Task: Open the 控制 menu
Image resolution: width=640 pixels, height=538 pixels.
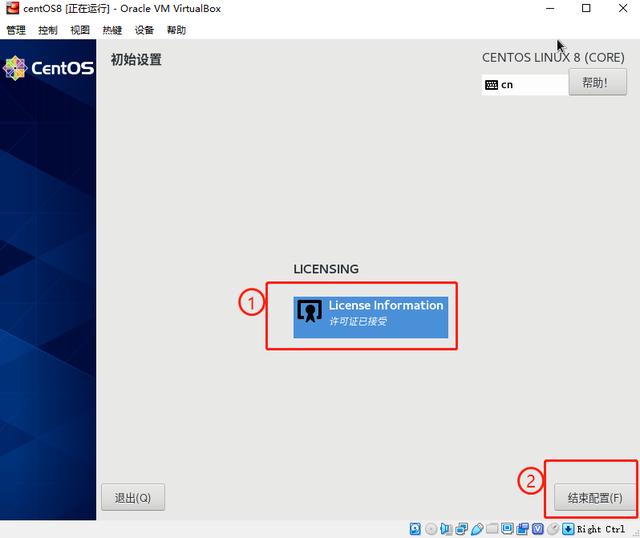Action: 48,30
